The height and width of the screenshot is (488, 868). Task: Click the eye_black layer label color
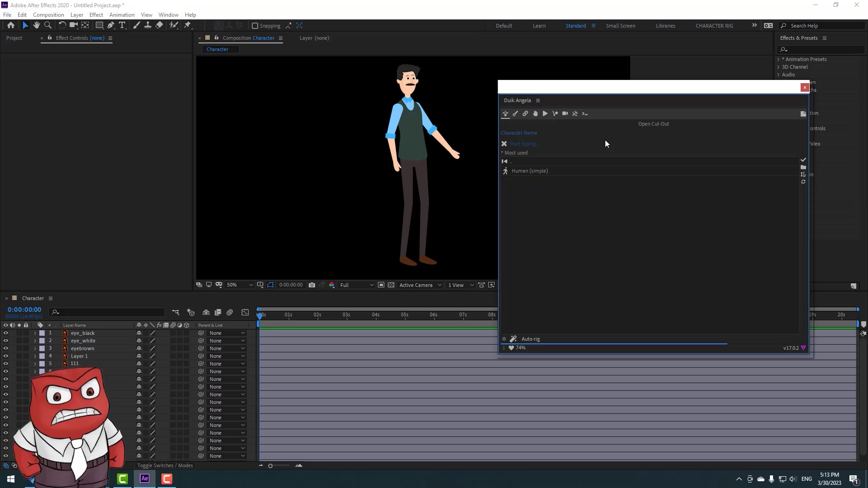[x=42, y=333]
